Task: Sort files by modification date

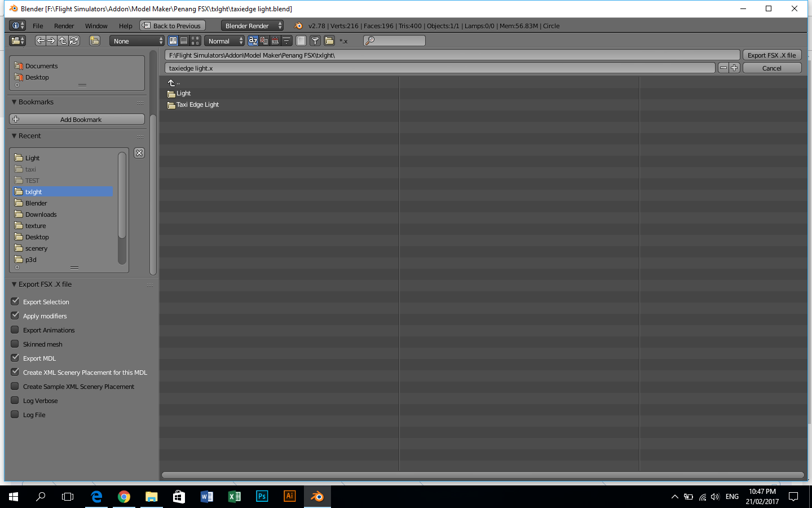Action: (275, 40)
